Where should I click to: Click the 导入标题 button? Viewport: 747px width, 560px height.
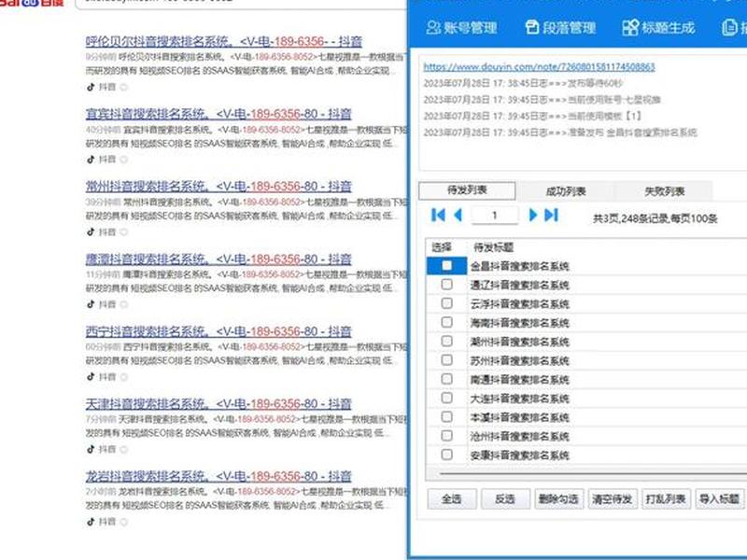719,498
